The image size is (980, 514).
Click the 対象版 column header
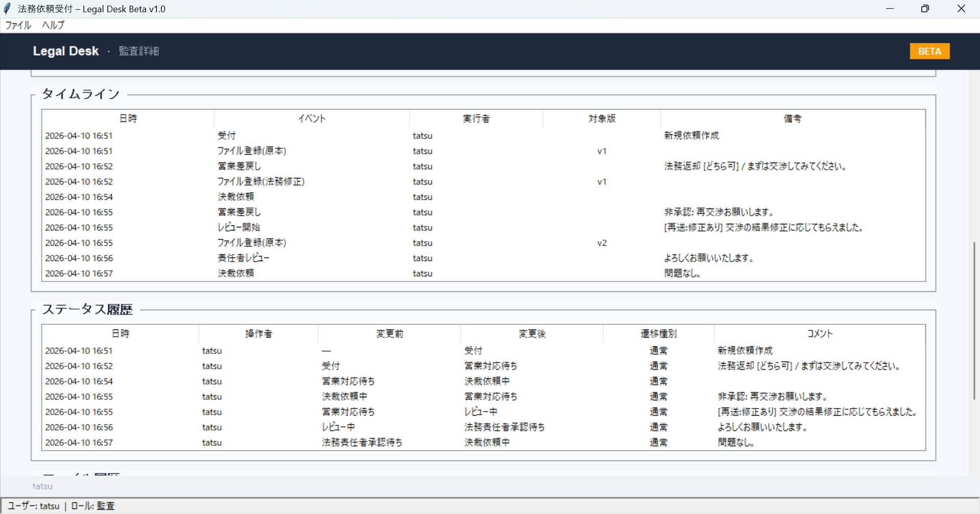[x=602, y=119]
